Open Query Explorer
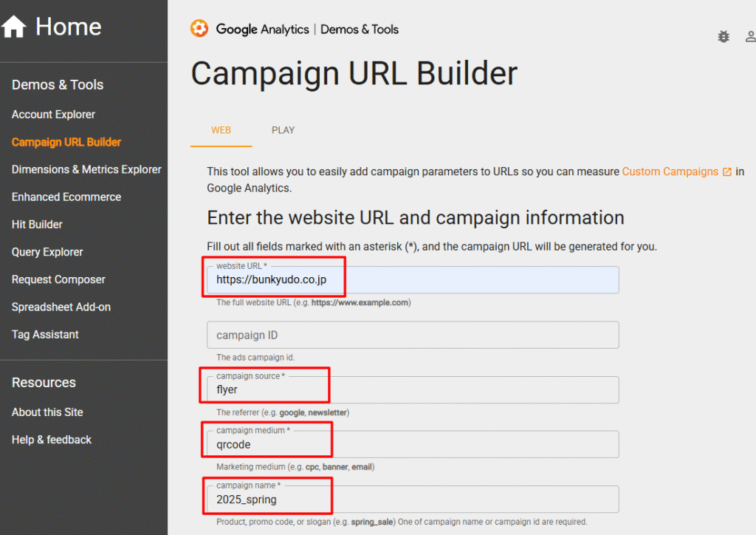 click(x=47, y=252)
